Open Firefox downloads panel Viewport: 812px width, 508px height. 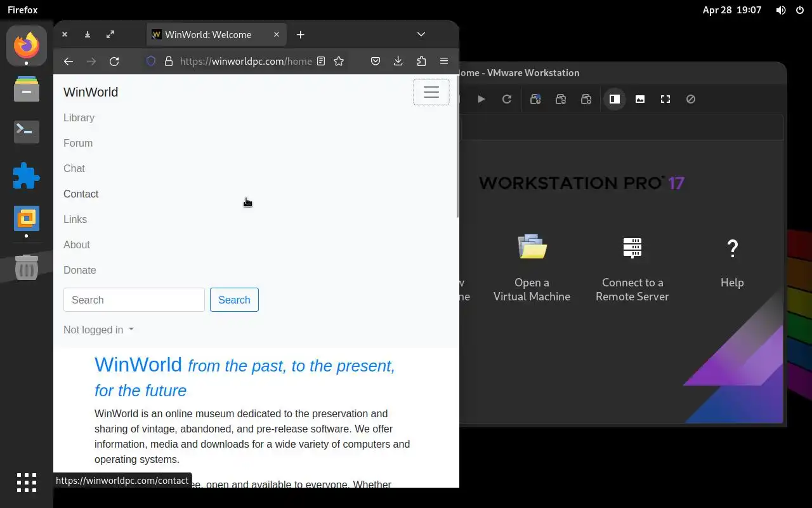coord(398,61)
